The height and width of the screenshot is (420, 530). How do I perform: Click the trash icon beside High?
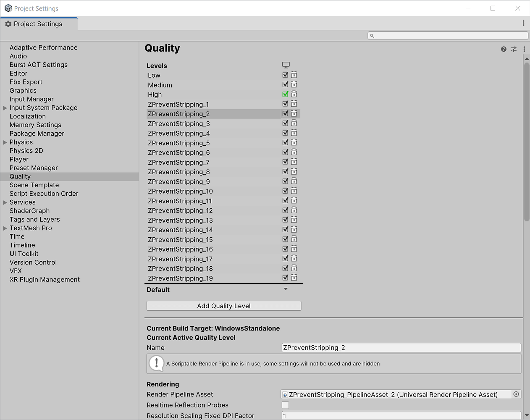[294, 94]
